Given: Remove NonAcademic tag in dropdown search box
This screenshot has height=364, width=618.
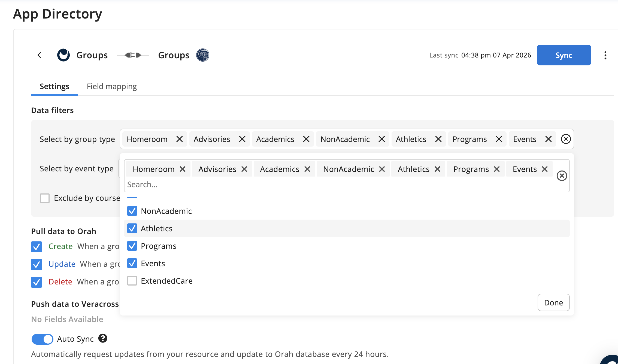Looking at the screenshot, I should click(x=382, y=169).
